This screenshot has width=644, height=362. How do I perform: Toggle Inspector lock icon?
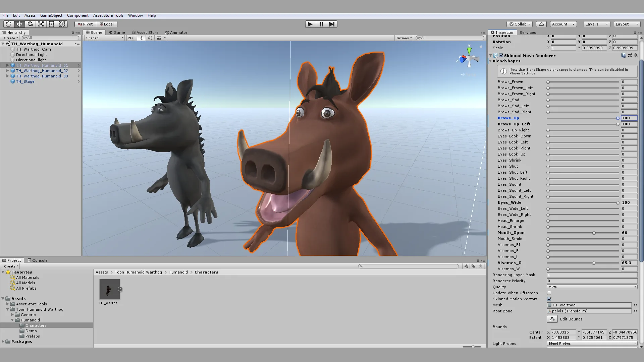pos(635,33)
